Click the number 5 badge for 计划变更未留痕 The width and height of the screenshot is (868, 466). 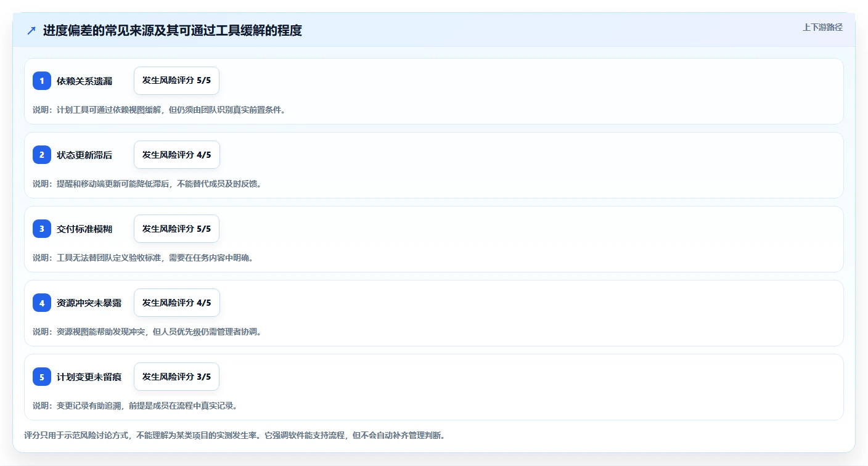(x=42, y=377)
